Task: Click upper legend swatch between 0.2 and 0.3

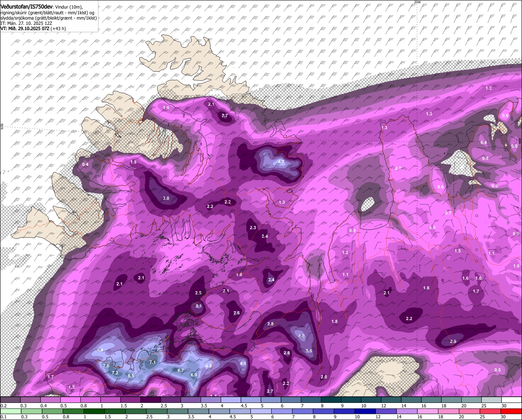Action: pos(10,400)
